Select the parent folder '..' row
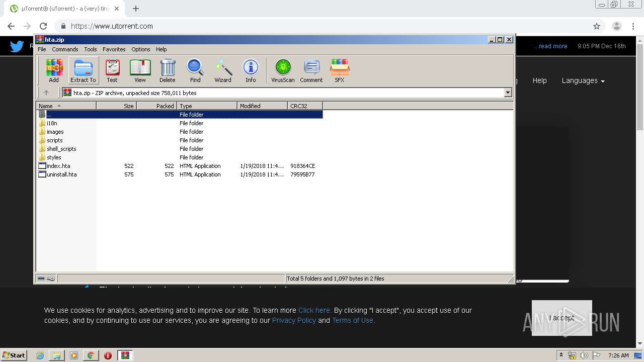This screenshot has height=362, width=644. [x=180, y=115]
